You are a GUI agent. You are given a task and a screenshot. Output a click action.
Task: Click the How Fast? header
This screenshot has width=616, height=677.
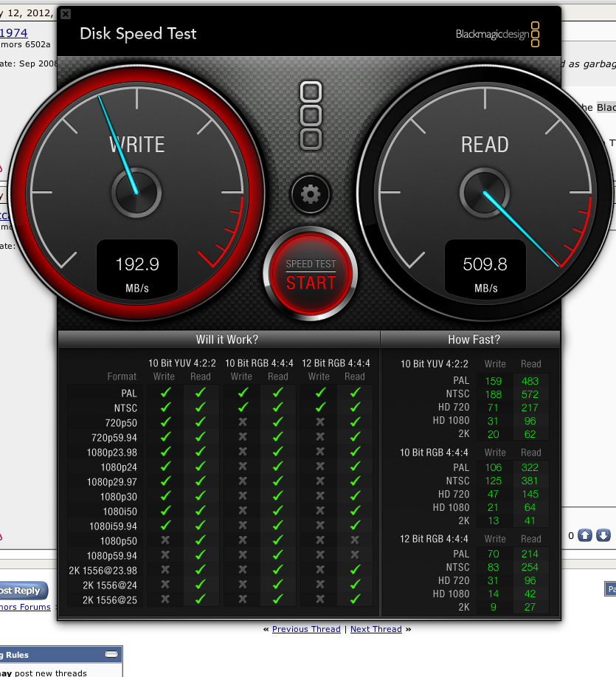[x=474, y=340]
